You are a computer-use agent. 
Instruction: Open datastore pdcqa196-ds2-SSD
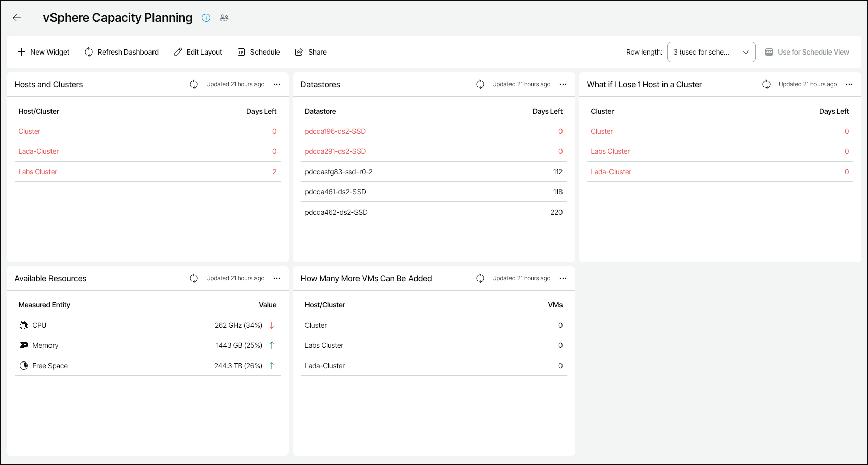pyautogui.click(x=335, y=131)
